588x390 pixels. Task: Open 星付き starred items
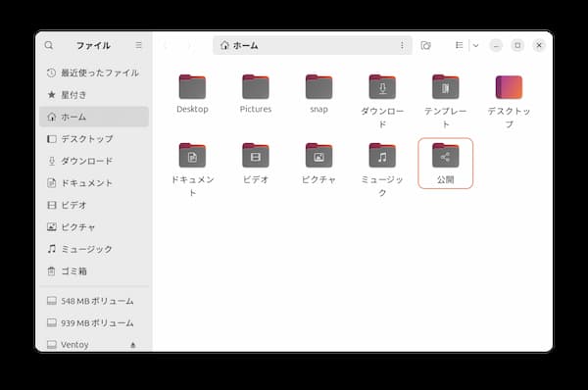94,95
